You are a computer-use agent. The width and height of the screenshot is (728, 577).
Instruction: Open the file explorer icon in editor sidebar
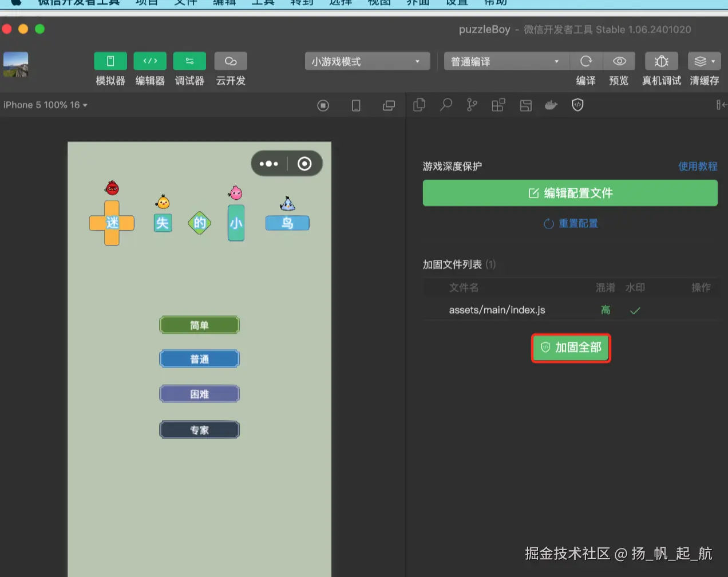pyautogui.click(x=420, y=105)
